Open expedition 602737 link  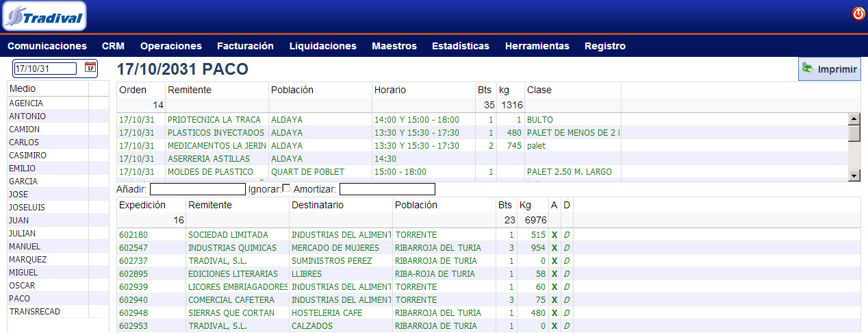pos(133,261)
